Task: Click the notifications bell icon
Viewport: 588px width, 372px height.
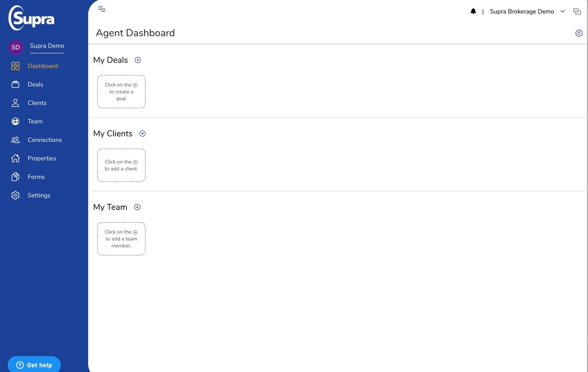Action: (x=473, y=11)
